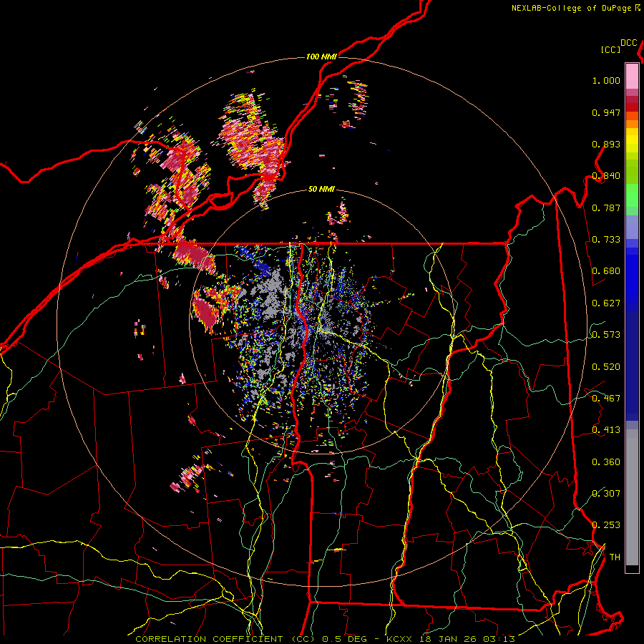The width and height of the screenshot is (644, 644).
Task: Click the 0.947 legend value
Action: pyautogui.click(x=606, y=112)
